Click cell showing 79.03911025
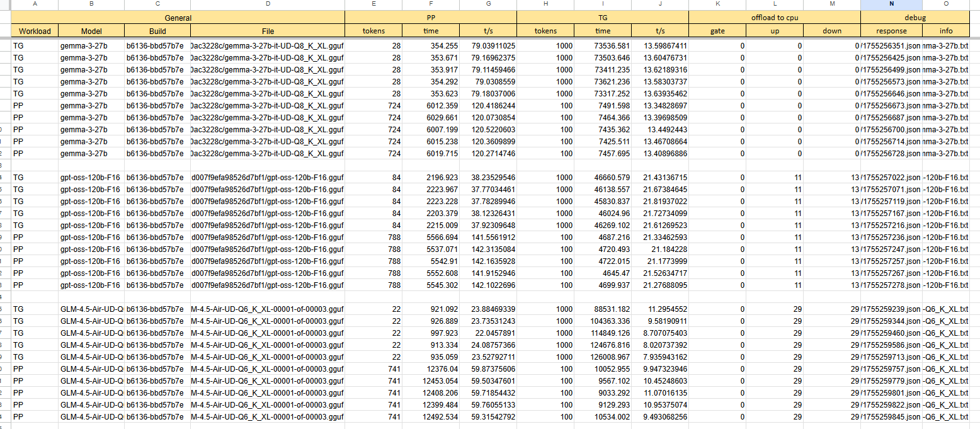 pyautogui.click(x=488, y=45)
